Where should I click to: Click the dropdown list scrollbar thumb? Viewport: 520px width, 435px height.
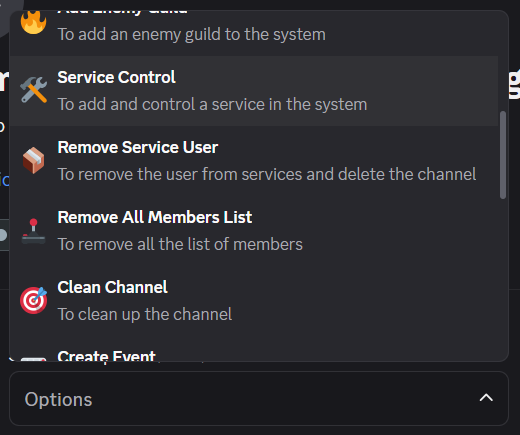[x=503, y=155]
